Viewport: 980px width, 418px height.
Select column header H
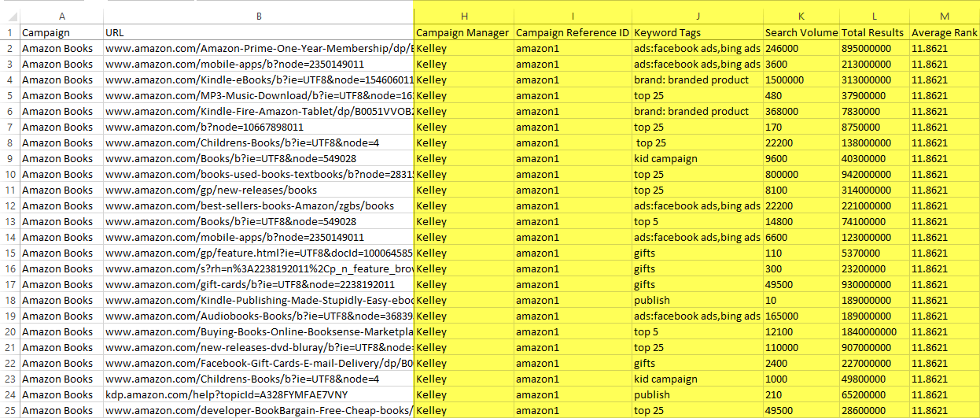coord(463,16)
